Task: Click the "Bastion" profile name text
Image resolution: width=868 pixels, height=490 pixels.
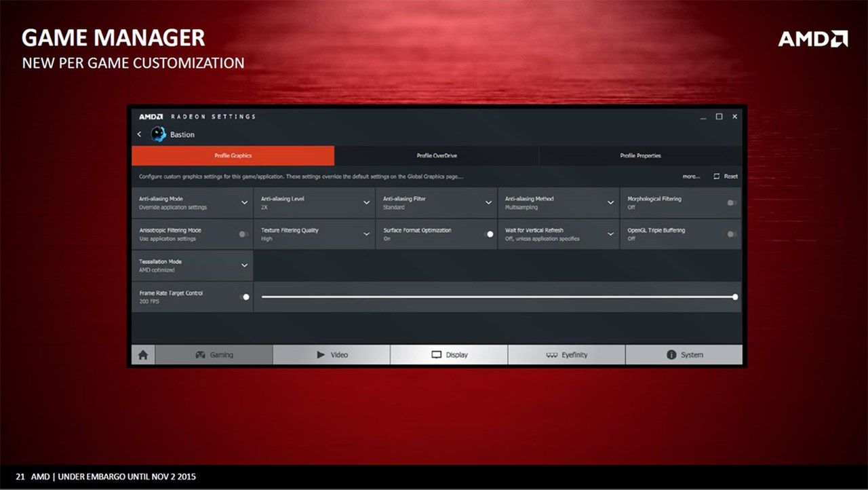Action: pyautogui.click(x=182, y=134)
